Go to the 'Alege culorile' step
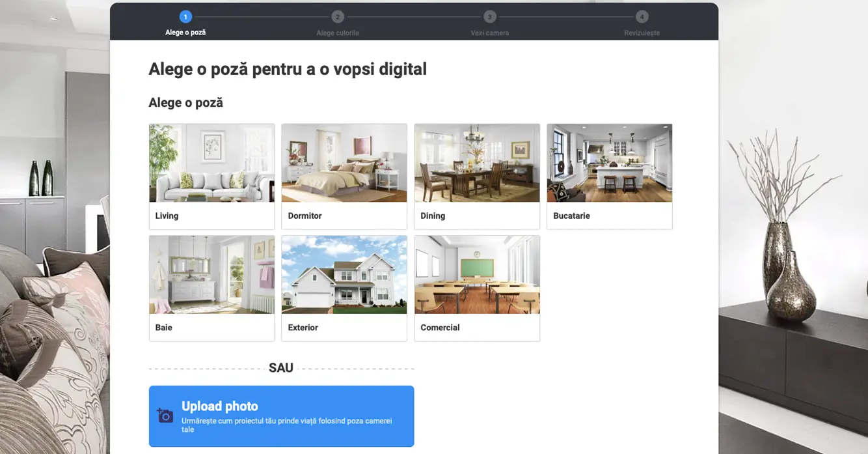The image size is (868, 454). tap(338, 33)
